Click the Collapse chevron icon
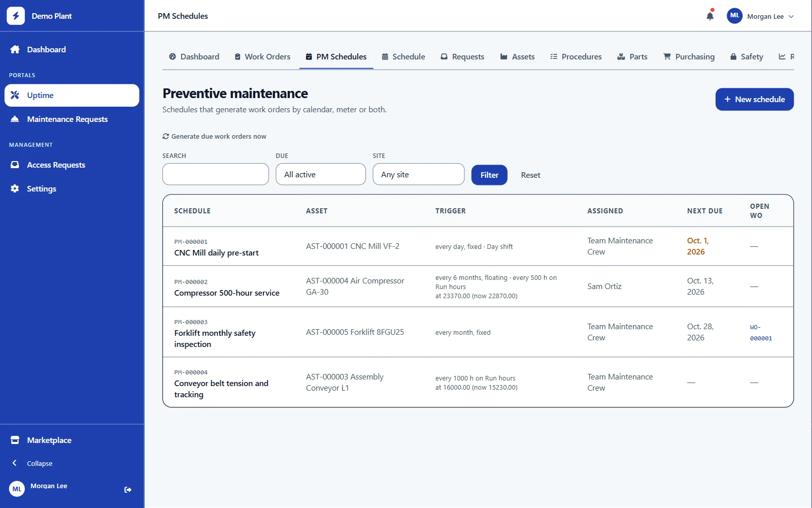The width and height of the screenshot is (812, 508). tap(15, 463)
